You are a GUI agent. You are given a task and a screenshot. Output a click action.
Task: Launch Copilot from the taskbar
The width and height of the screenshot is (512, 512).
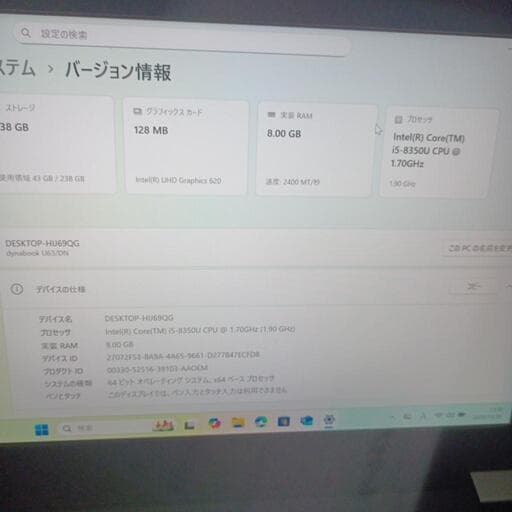click(214, 423)
